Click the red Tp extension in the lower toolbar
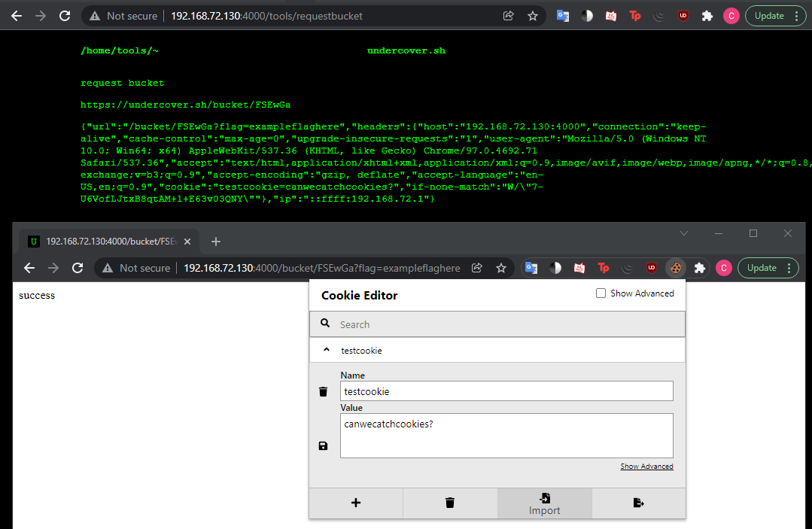The image size is (812, 529). (604, 268)
